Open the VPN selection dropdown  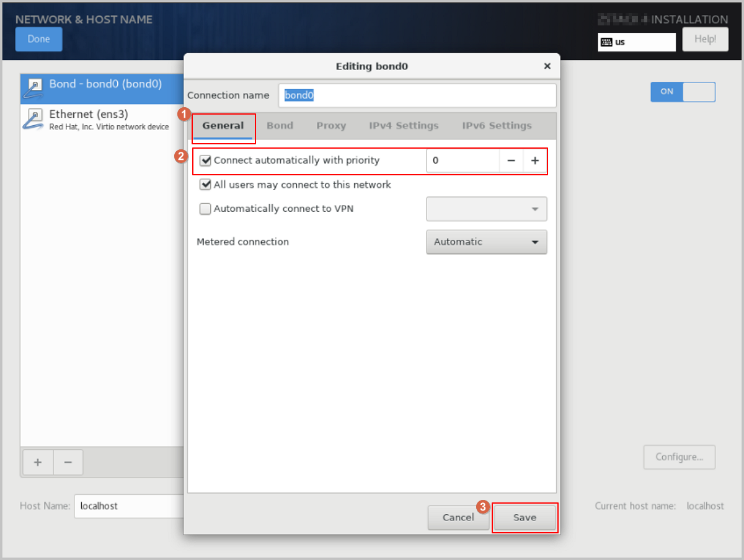[x=486, y=209]
